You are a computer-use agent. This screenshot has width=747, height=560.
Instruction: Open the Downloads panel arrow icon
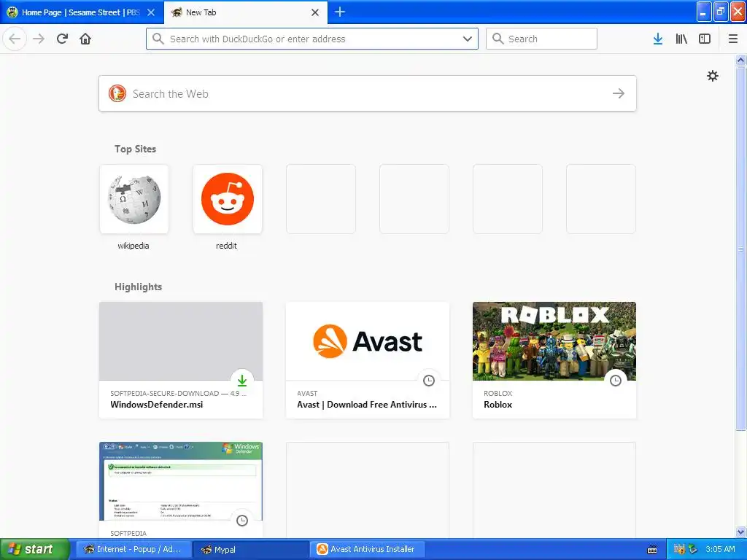658,39
